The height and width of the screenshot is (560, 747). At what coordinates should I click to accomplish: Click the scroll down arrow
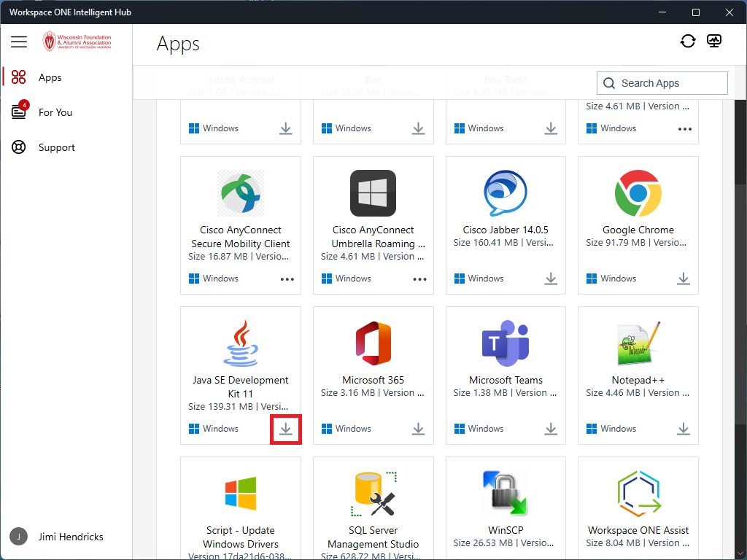740,553
